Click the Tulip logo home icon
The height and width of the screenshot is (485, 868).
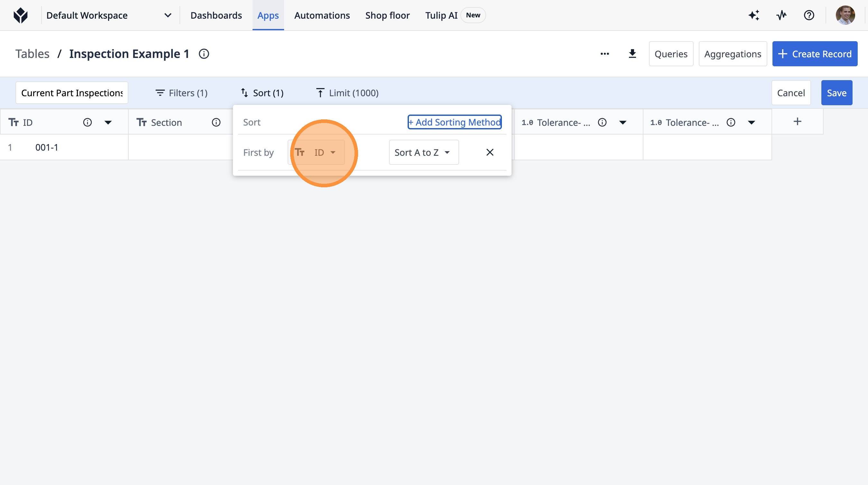[x=21, y=15]
